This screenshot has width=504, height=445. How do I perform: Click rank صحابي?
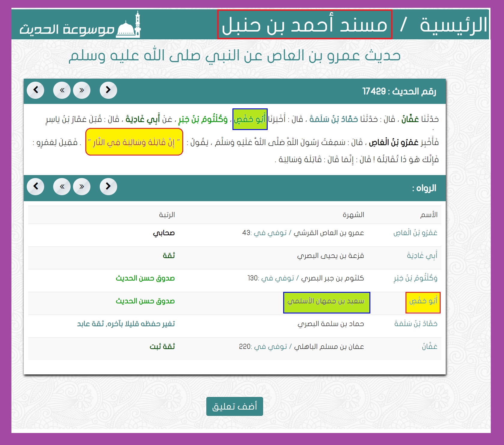coord(164,233)
